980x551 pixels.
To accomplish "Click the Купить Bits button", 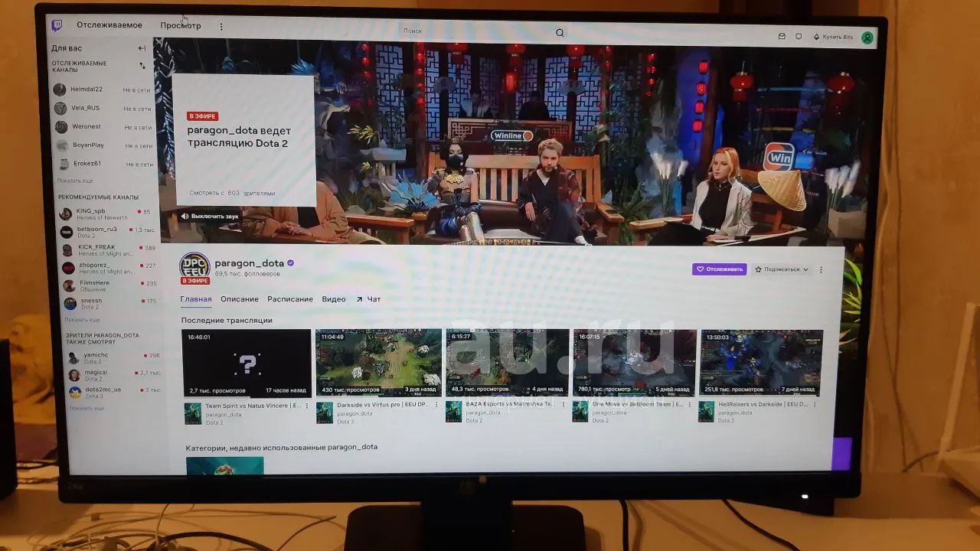I will (x=833, y=37).
